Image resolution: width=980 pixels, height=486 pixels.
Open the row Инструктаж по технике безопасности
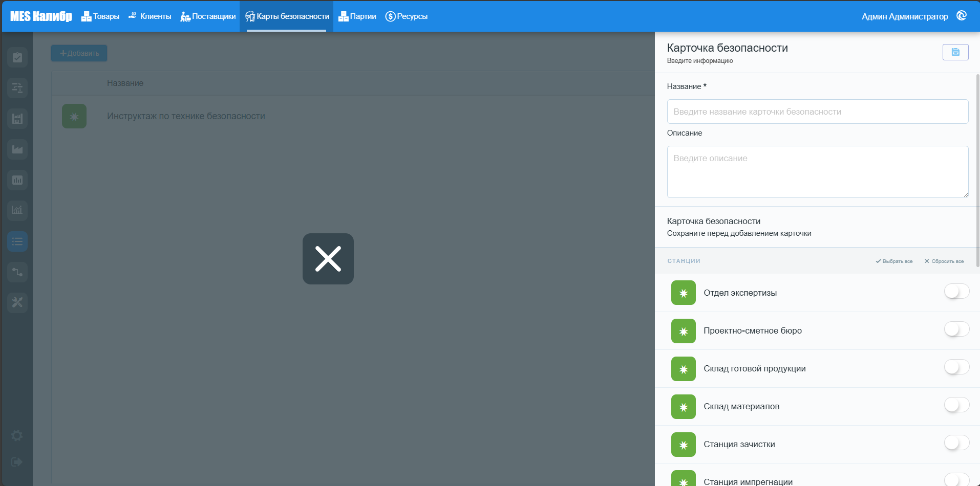click(x=353, y=116)
